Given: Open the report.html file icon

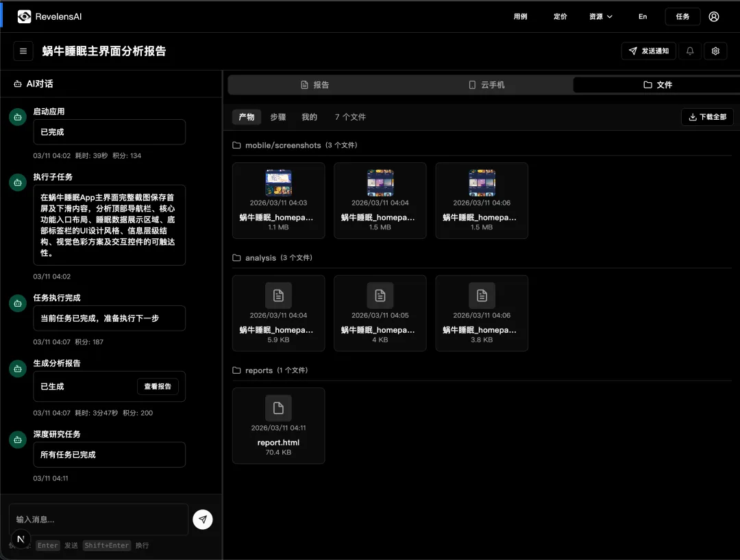Looking at the screenshot, I should (278, 408).
